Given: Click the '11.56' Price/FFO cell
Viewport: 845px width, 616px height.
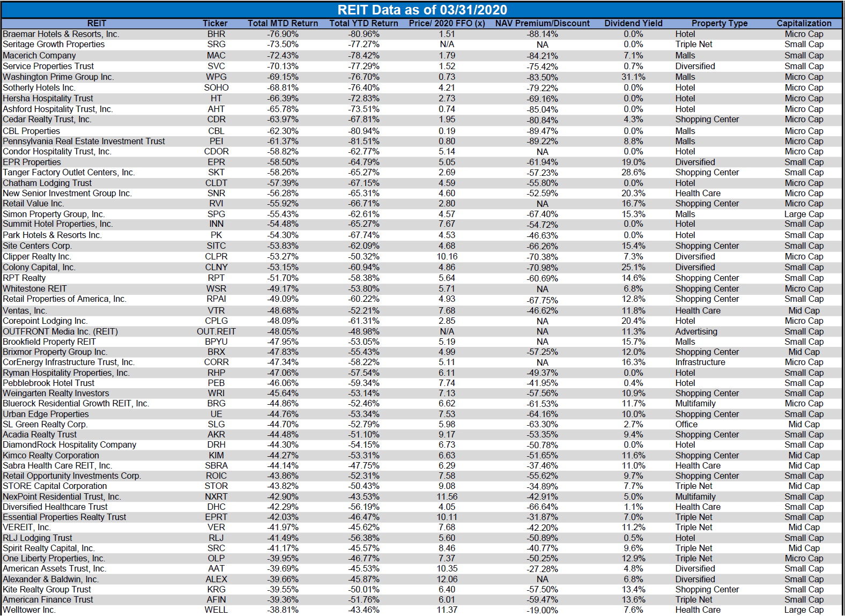Looking at the screenshot, I should tap(447, 497).
